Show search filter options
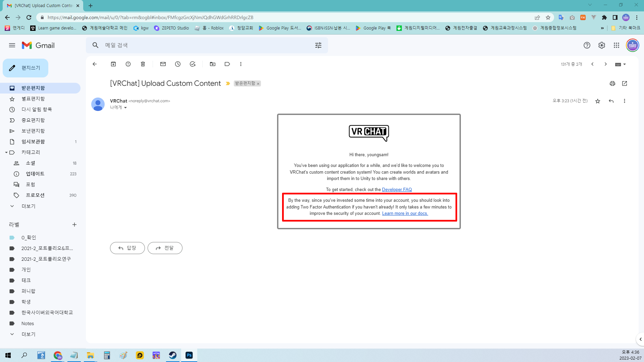 point(318,45)
